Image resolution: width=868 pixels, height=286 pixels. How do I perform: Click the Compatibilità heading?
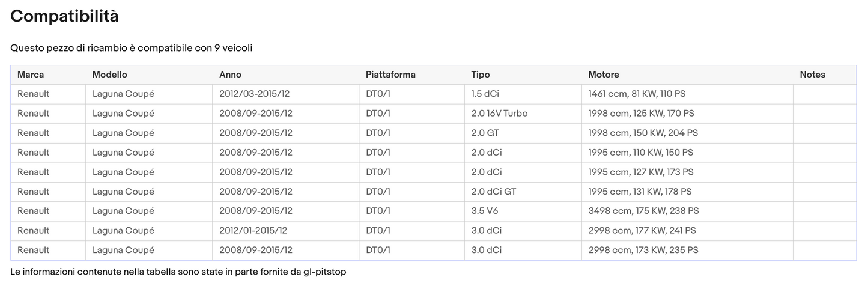point(64,16)
